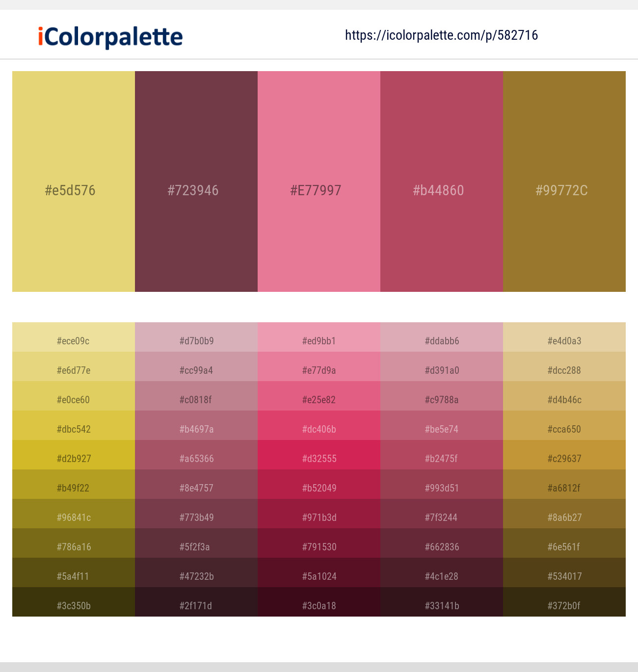Click the iColorpalette logo
Viewport: 638px width, 672px height.
pos(108,36)
